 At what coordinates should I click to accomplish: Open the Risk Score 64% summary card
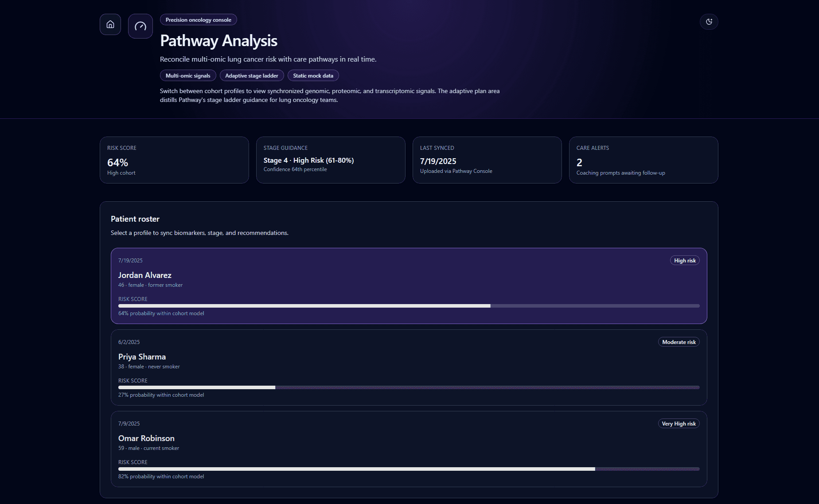click(174, 160)
